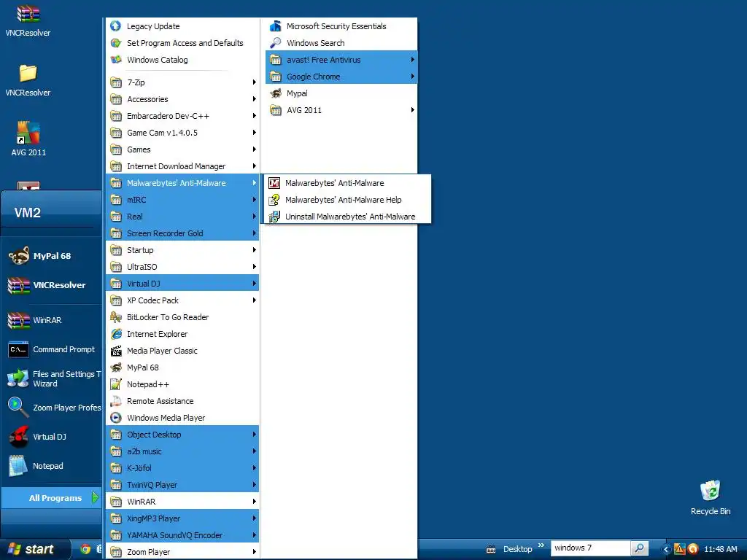Launch Windows Media Player
Screen dimensions: 747x560
182,418
